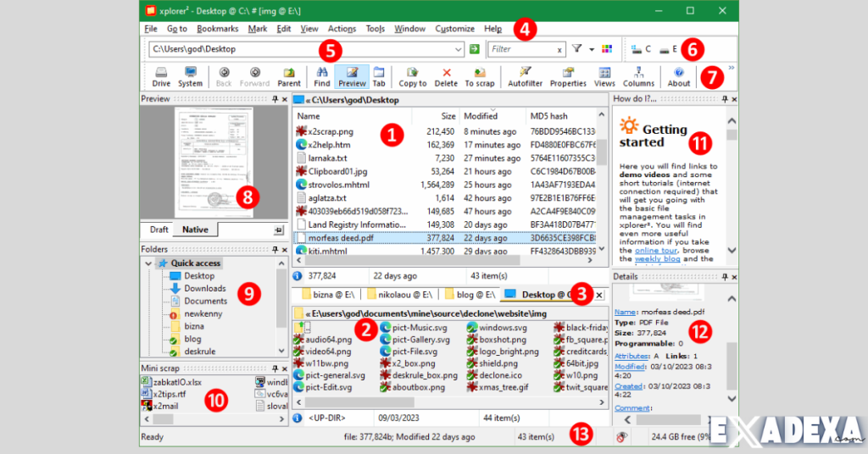Open the Mark menu
This screenshot has height=454, width=868.
point(258,29)
